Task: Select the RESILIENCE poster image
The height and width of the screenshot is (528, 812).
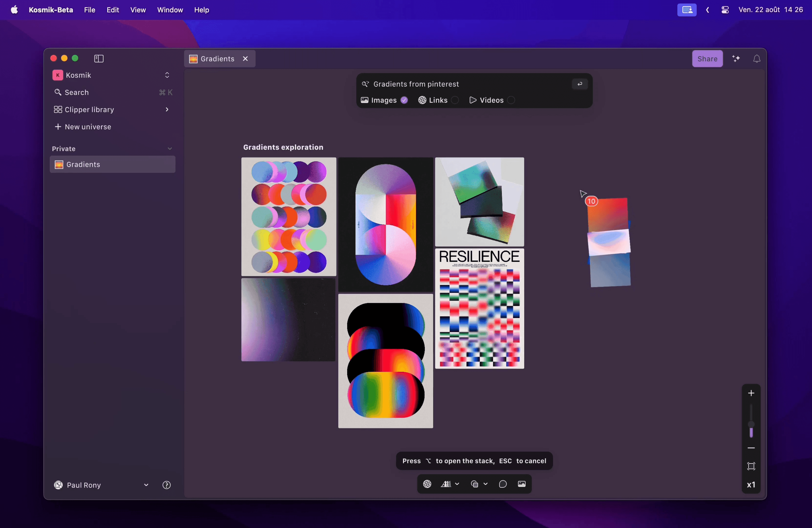Action: (x=479, y=308)
